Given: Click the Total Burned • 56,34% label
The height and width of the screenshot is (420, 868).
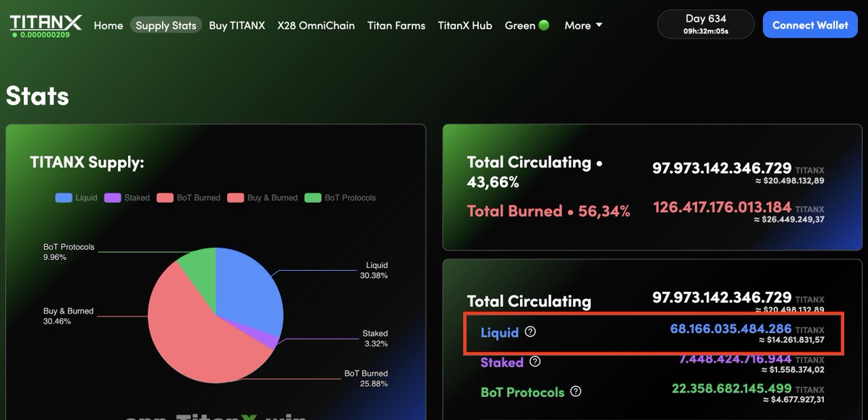Looking at the screenshot, I should 548,211.
